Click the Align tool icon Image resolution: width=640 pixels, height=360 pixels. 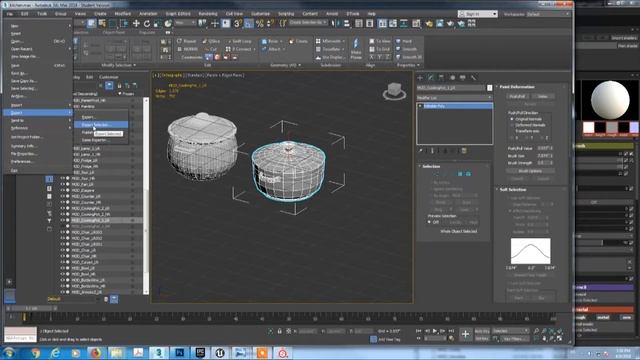coord(346,24)
